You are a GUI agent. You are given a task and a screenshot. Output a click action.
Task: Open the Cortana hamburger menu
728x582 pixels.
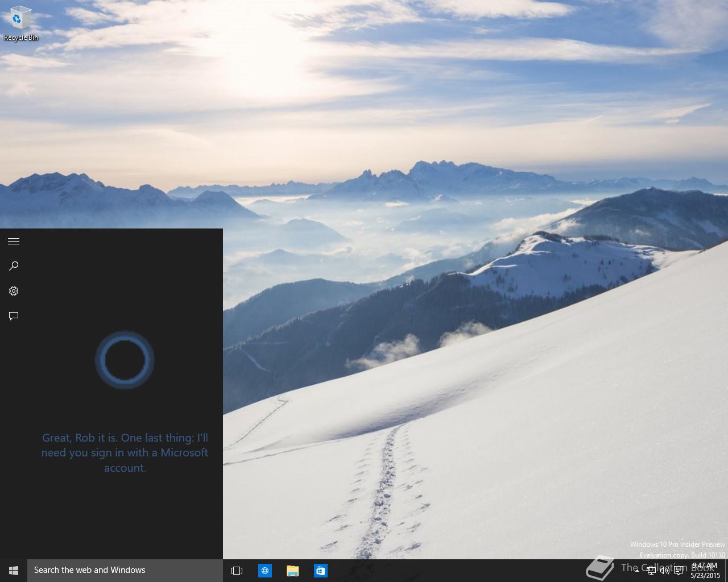tap(14, 242)
